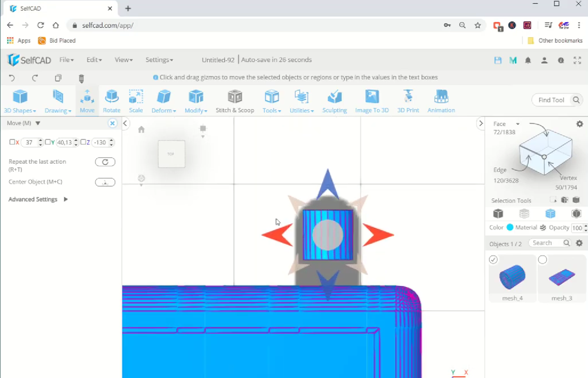Open the Deform dropdown
This screenshot has width=588, height=378.
[x=164, y=101]
